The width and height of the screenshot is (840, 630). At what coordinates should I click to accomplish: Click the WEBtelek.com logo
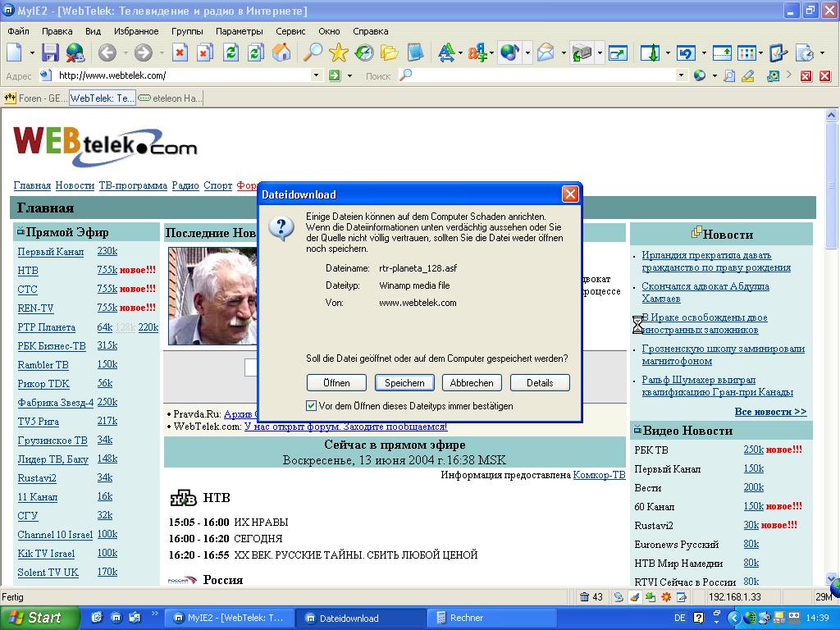click(x=105, y=146)
